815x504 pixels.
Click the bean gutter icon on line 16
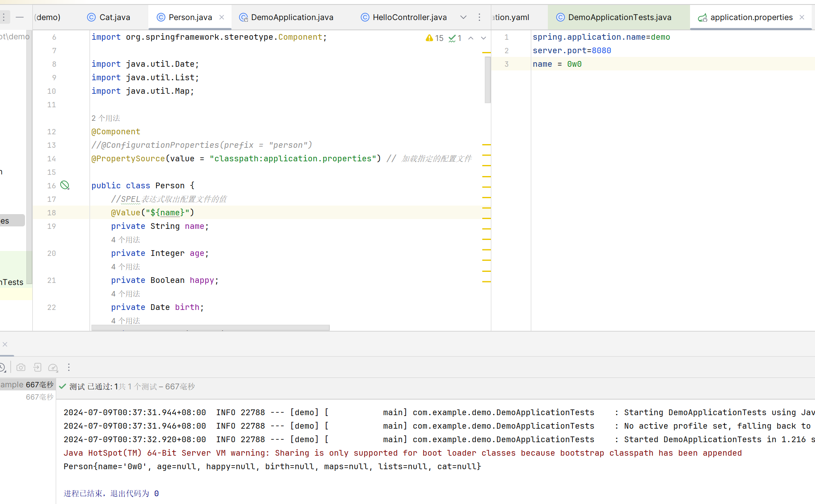tap(65, 185)
